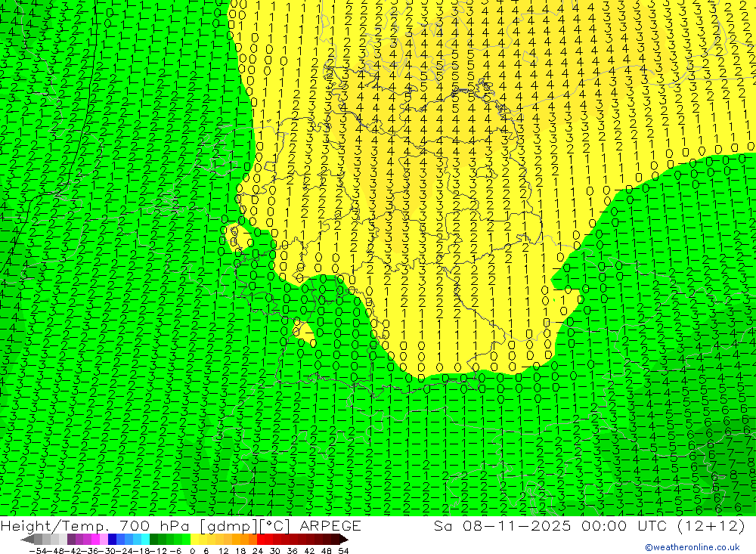This screenshot has width=756, height=554.
Task: Click the '(12+12)' forecast step text
Action: 711,525
